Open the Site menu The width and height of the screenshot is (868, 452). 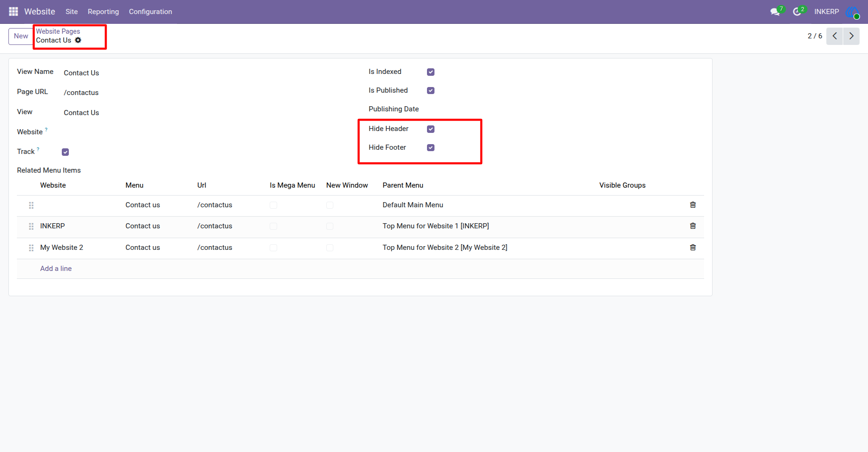pyautogui.click(x=72, y=12)
